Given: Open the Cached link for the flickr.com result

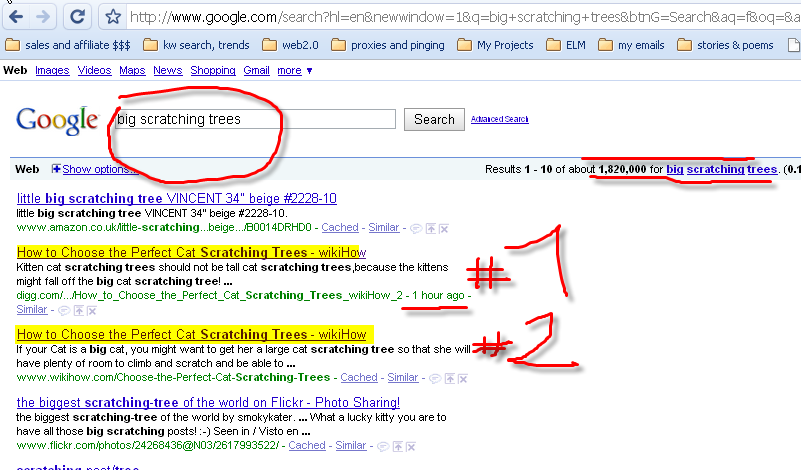Looking at the screenshot, I should [x=307, y=445].
